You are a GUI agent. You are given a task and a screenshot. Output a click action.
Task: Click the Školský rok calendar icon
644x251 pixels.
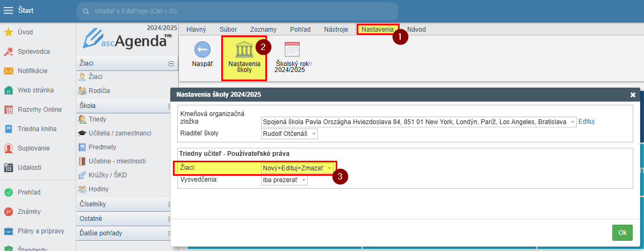[x=292, y=49]
